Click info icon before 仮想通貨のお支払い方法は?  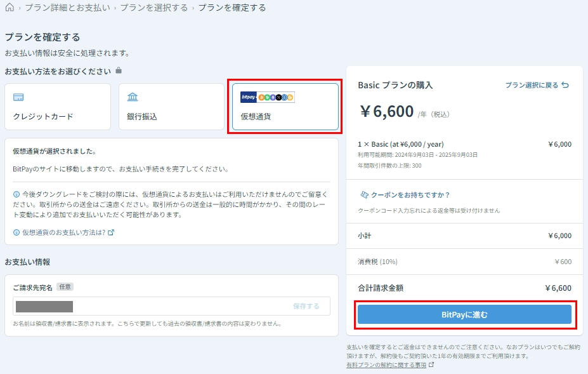point(16,232)
